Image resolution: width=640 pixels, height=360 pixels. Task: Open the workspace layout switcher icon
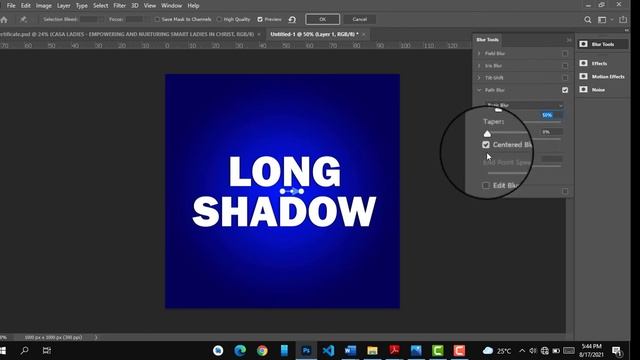coord(602,19)
